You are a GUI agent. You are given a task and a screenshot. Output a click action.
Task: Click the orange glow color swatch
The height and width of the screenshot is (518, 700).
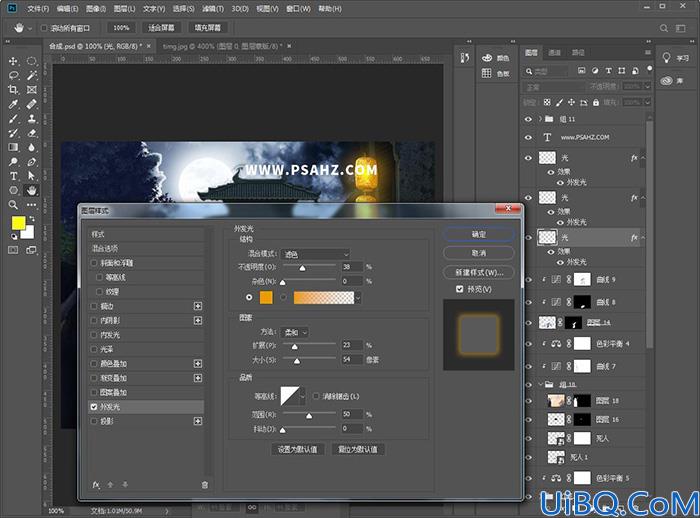point(266,297)
